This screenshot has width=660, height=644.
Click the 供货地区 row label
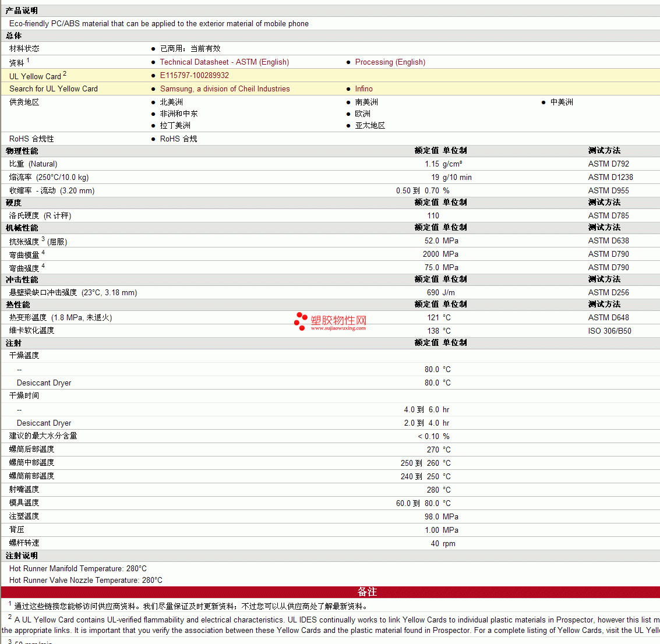tap(24, 102)
